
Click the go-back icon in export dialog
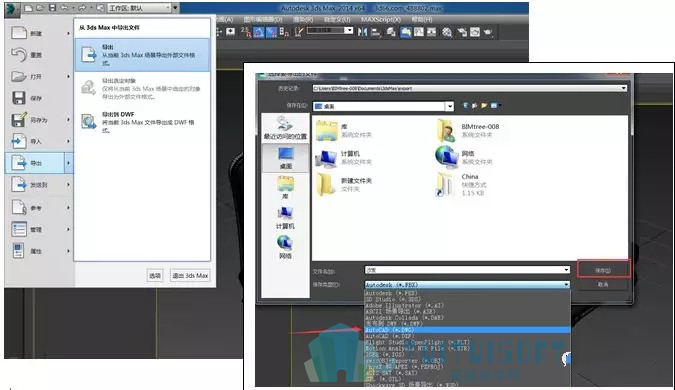[x=465, y=105]
